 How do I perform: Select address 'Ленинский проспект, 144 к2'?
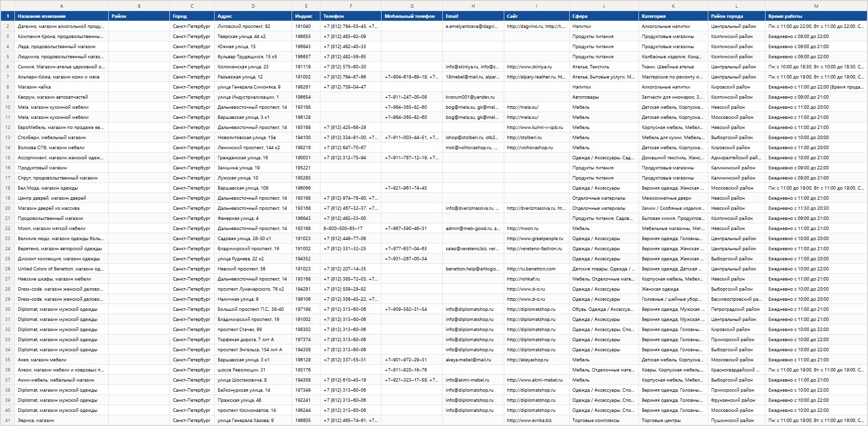(253, 148)
